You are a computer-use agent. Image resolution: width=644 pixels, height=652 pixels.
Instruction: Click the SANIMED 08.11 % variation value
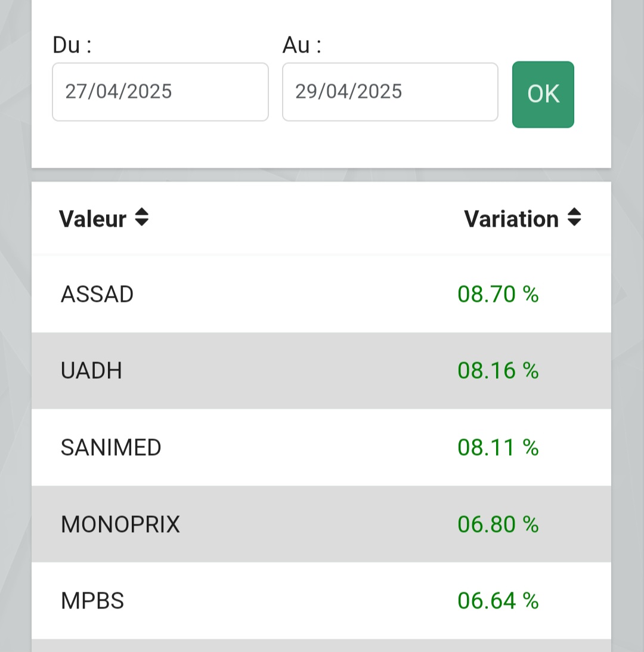point(498,447)
